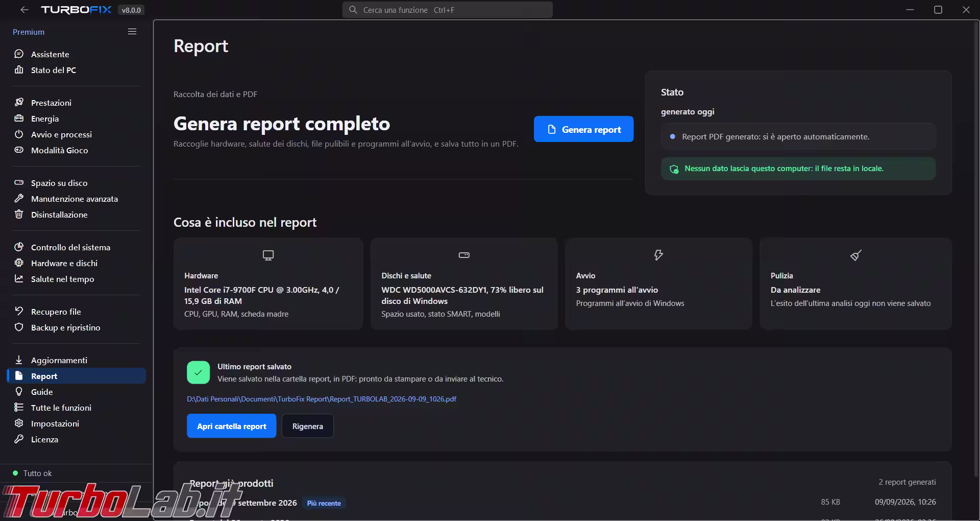Click the Premium label in sidebar
This screenshot has width=980, height=521.
click(x=29, y=32)
